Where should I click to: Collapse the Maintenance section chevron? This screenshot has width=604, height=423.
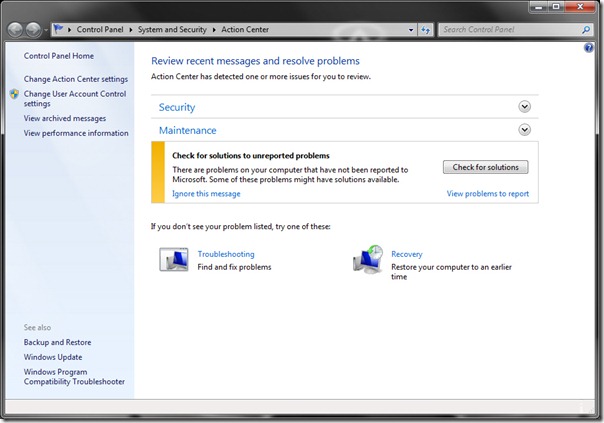click(x=524, y=129)
